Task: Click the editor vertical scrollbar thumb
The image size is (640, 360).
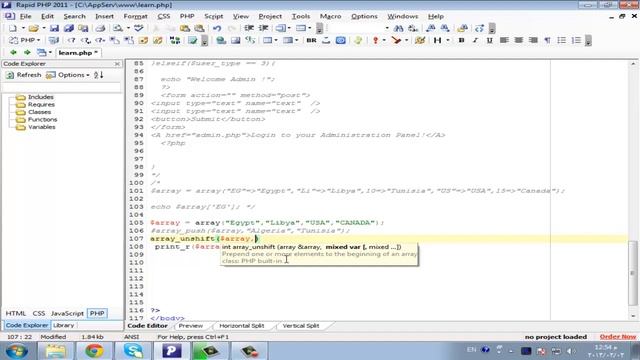Action: point(633,273)
